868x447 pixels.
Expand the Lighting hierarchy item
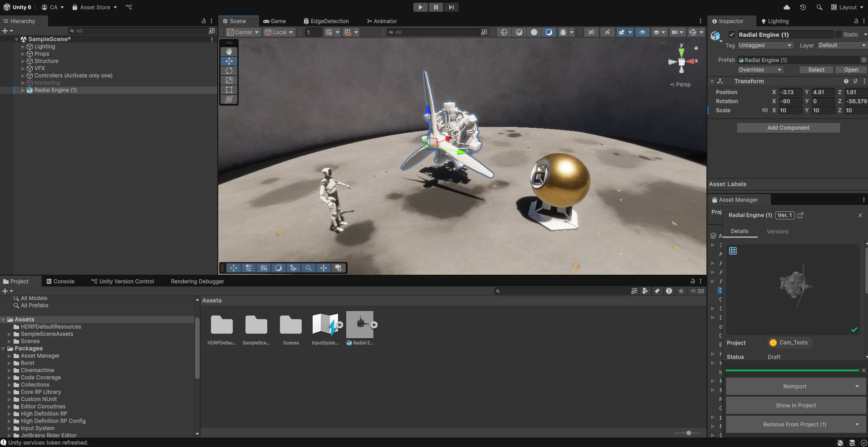tap(23, 47)
